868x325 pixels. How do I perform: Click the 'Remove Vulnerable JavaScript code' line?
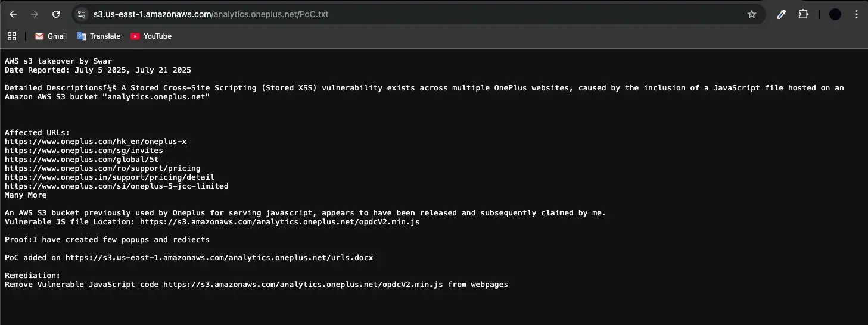tap(256, 285)
